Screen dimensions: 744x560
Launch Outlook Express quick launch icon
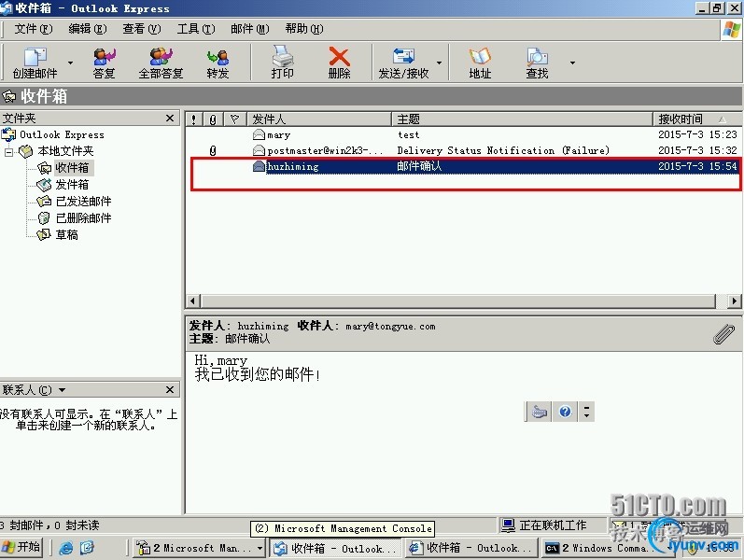coord(87,548)
